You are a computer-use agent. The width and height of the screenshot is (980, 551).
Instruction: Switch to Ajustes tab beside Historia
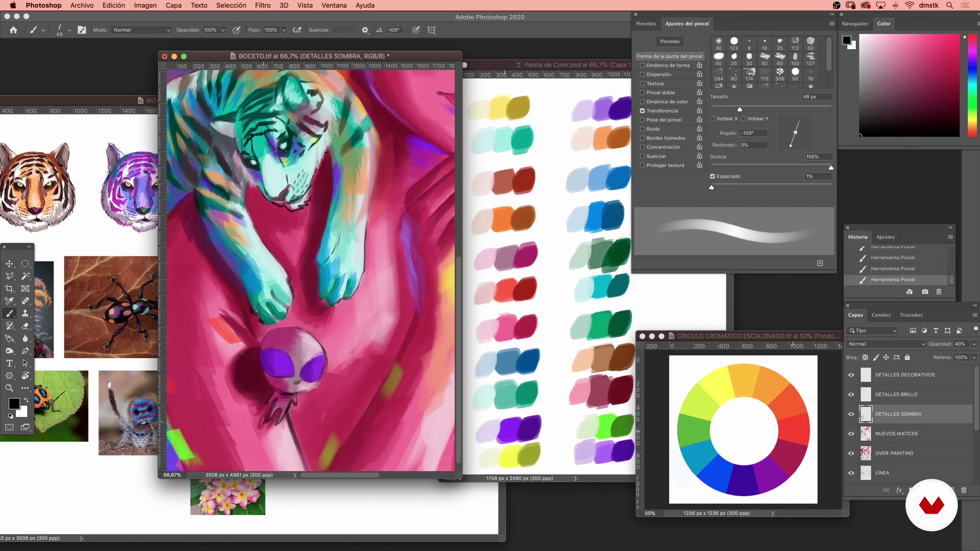(885, 237)
